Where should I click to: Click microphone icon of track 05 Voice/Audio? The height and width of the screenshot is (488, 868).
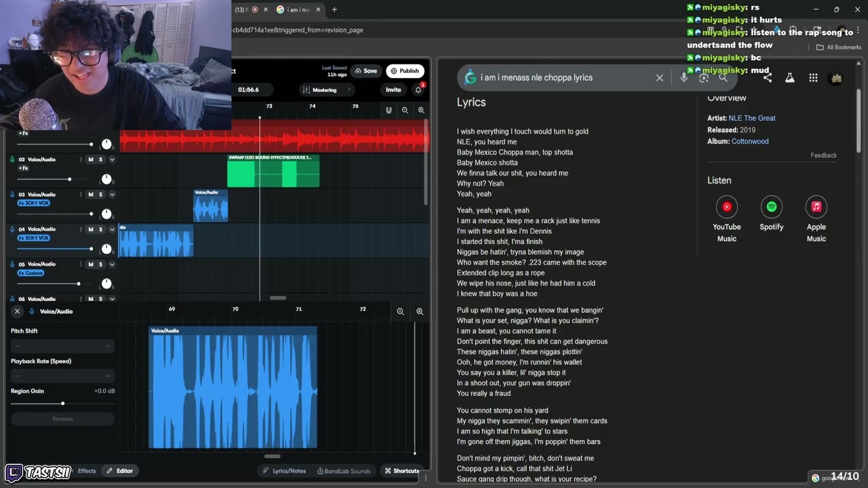(12, 264)
